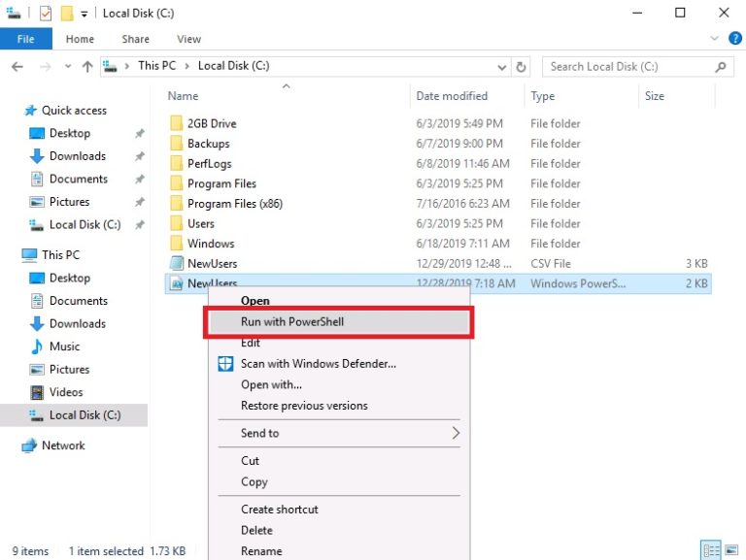Click the Up one level arrow
Screen dimensions: 746x560
coord(87,67)
